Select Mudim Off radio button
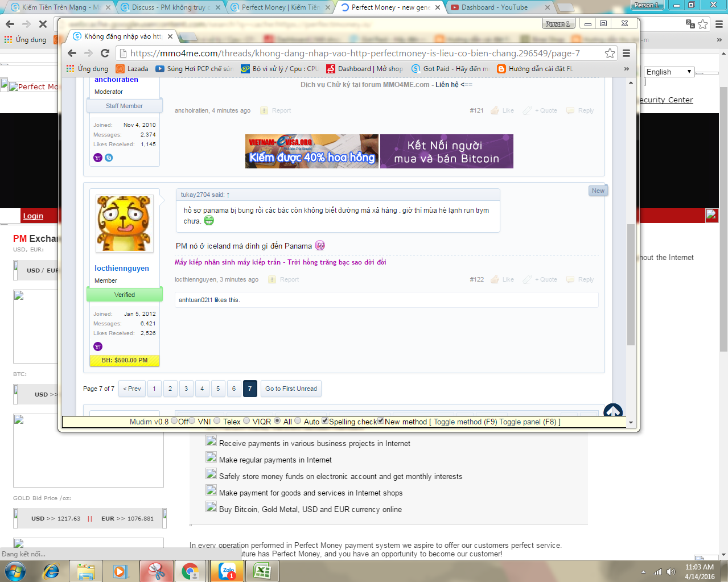Image resolution: width=728 pixels, height=582 pixels. click(x=174, y=421)
